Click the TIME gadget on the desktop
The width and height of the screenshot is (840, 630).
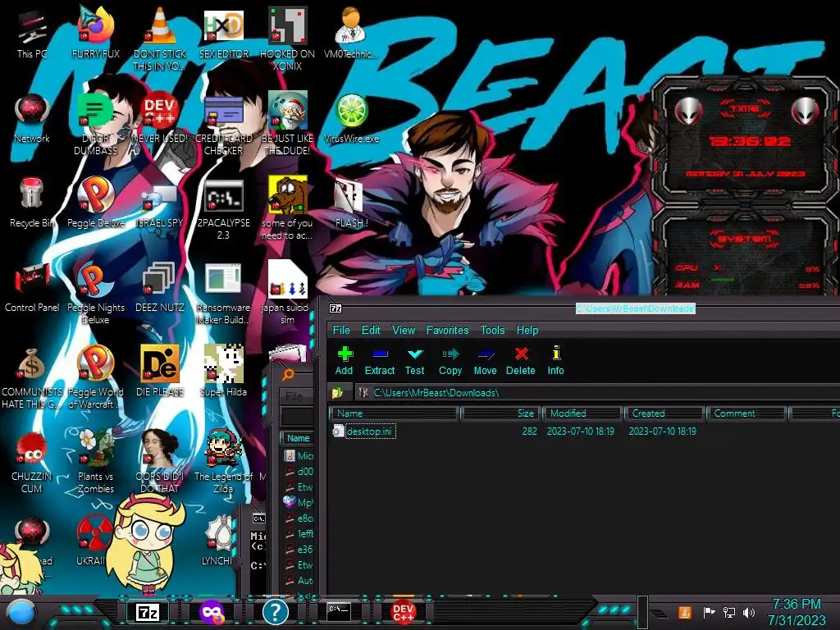pyautogui.click(x=745, y=140)
